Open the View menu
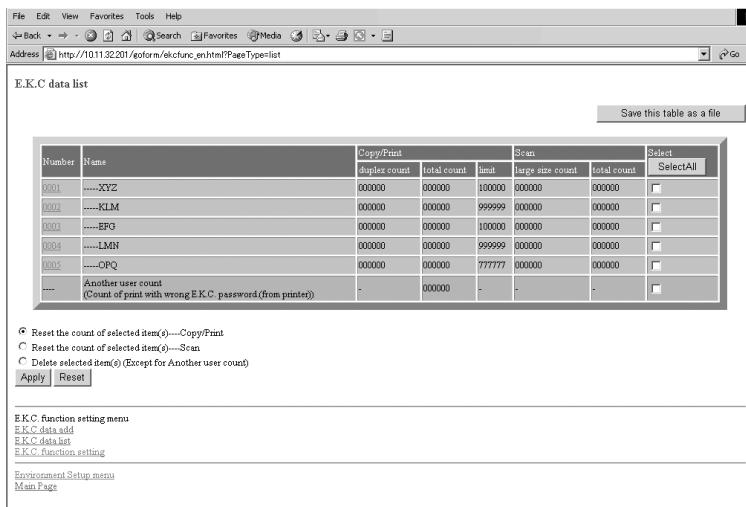 click(70, 16)
